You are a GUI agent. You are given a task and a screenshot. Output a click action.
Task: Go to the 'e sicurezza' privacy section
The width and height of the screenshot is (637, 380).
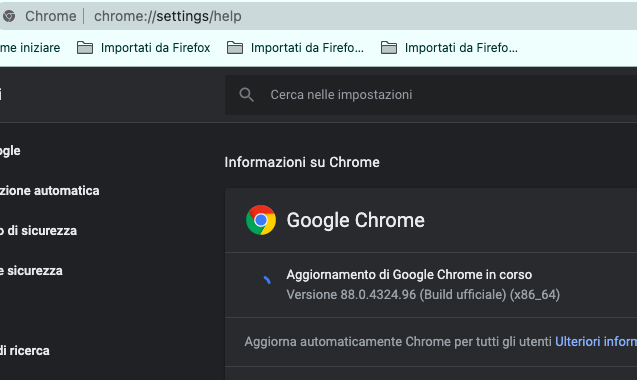(x=31, y=271)
